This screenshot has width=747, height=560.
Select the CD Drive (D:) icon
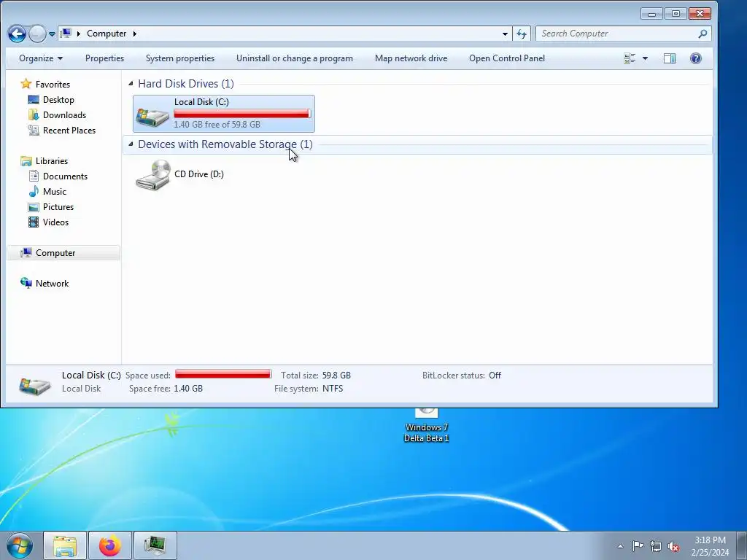pyautogui.click(x=153, y=175)
